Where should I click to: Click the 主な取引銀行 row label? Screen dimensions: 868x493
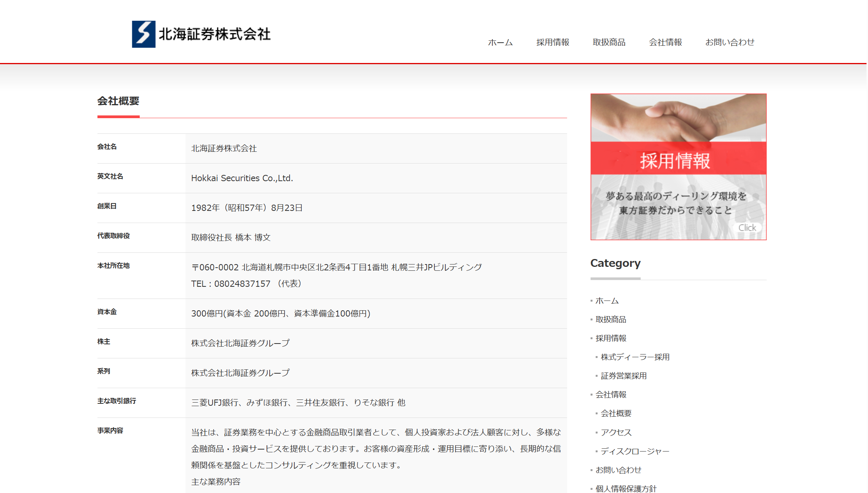117,401
